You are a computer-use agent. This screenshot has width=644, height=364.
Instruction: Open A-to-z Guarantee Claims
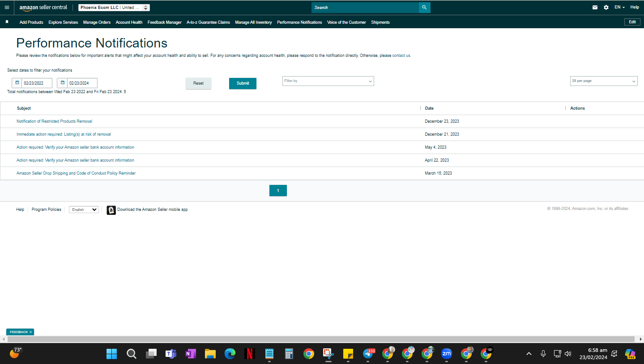point(208,22)
